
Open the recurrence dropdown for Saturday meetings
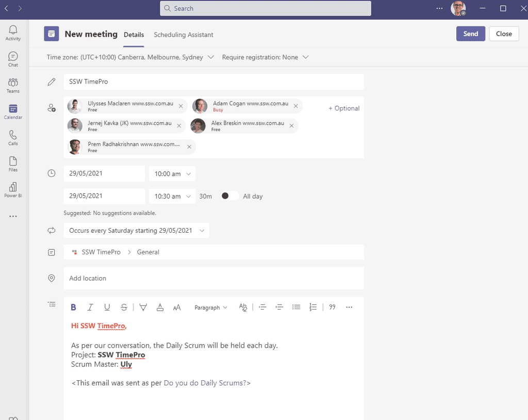point(137,231)
